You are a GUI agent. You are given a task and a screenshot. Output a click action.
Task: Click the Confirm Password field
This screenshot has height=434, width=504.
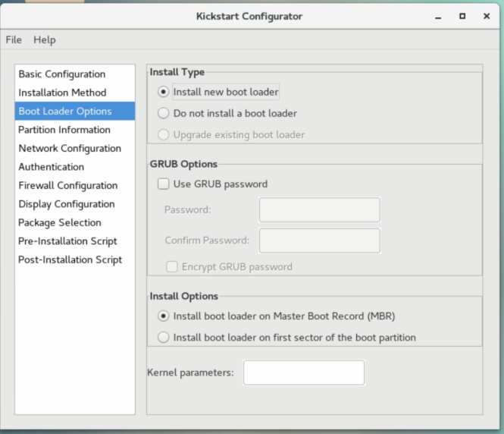pos(320,241)
